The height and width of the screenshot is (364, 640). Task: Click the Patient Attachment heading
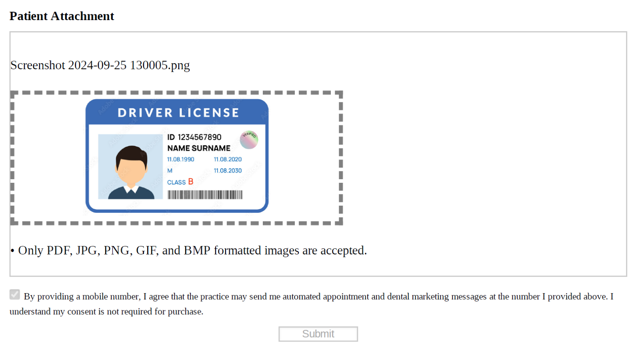click(x=62, y=16)
